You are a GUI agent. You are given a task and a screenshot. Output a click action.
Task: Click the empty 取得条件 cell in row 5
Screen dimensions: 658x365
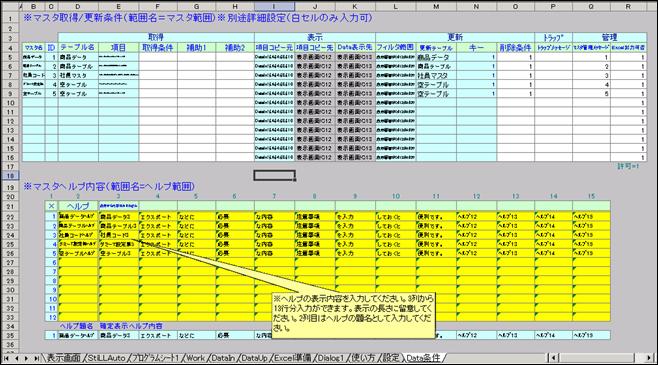point(158,57)
